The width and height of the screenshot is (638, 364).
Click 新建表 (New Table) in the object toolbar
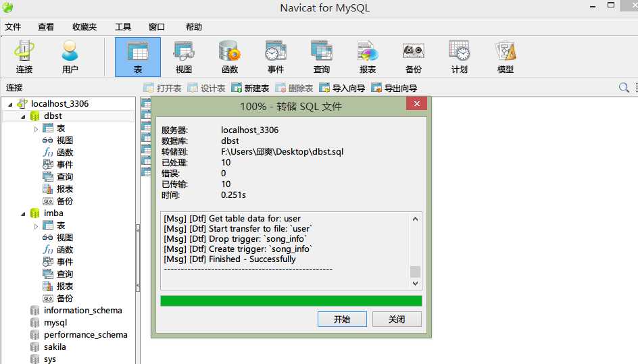[x=250, y=88]
